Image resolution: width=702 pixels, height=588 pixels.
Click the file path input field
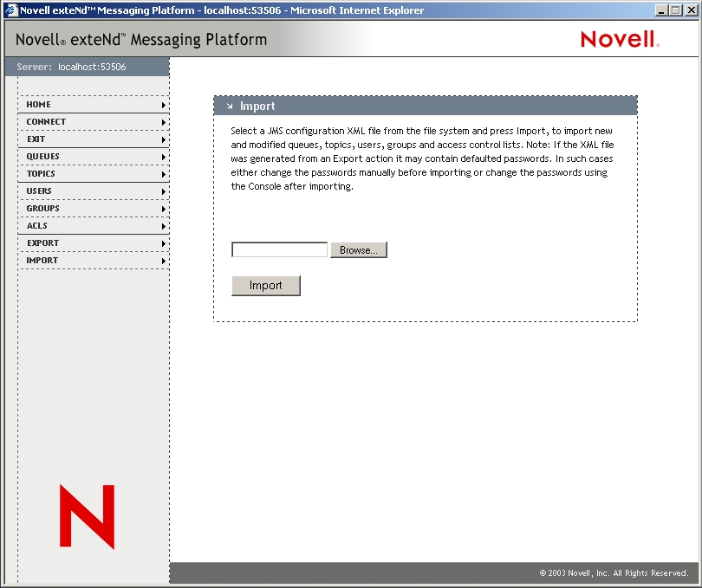(x=279, y=249)
